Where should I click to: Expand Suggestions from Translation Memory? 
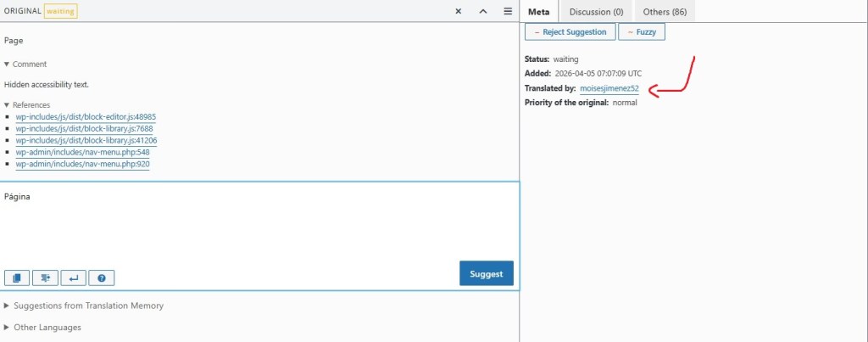pos(85,306)
